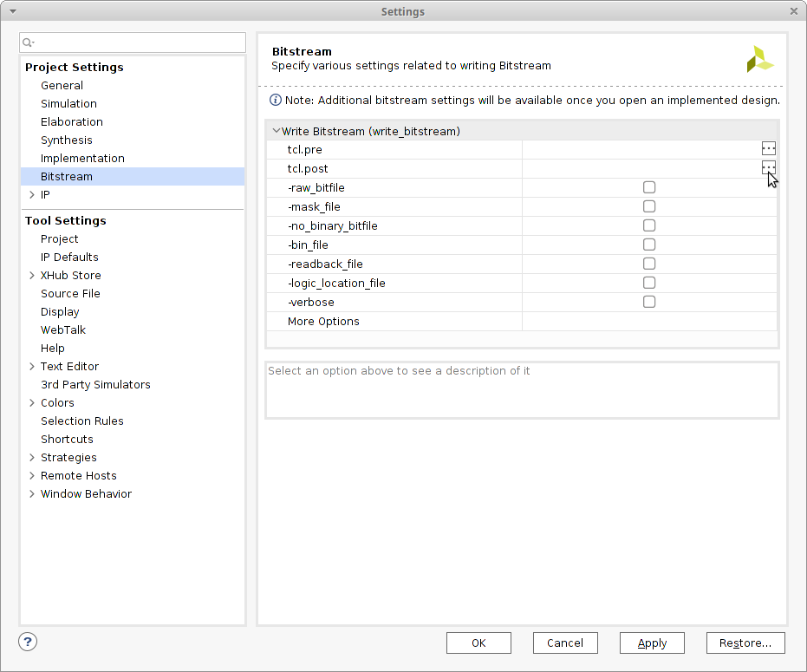Enable the -mask_file checkbox

click(x=649, y=206)
